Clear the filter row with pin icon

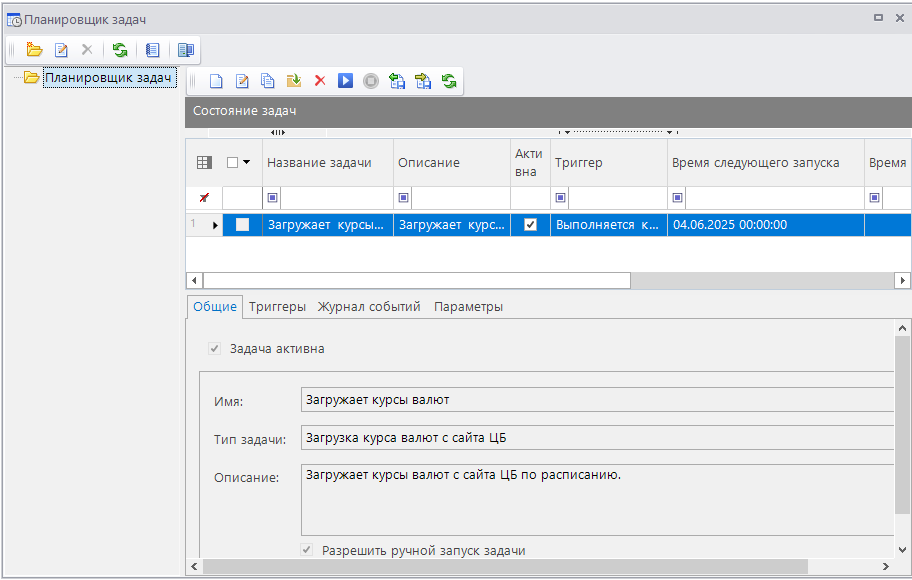[x=204, y=198]
